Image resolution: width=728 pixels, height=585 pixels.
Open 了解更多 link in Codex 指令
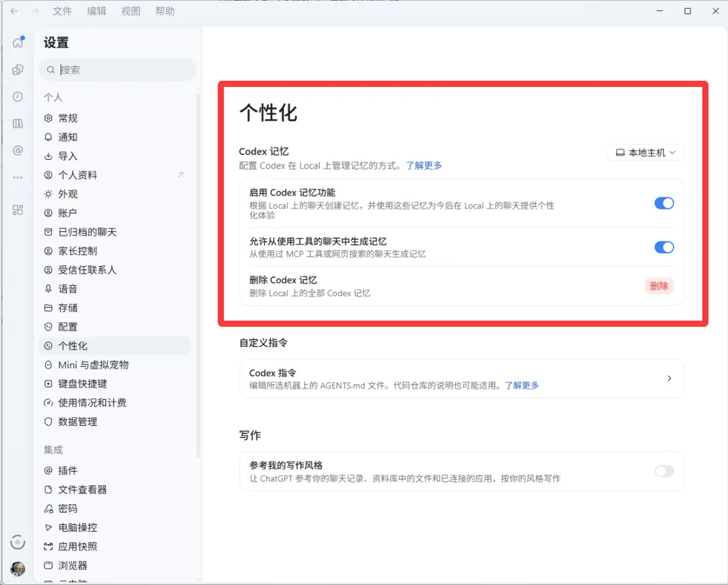click(x=522, y=386)
